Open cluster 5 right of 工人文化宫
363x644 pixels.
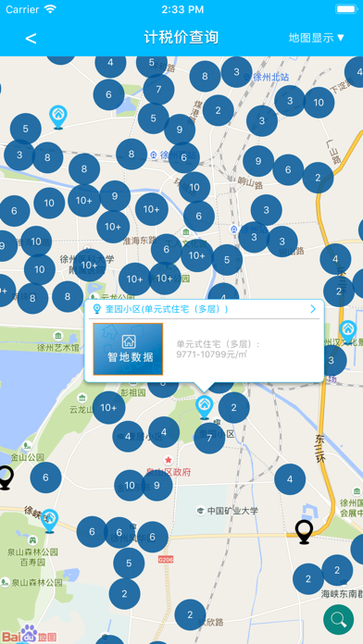[227, 260]
